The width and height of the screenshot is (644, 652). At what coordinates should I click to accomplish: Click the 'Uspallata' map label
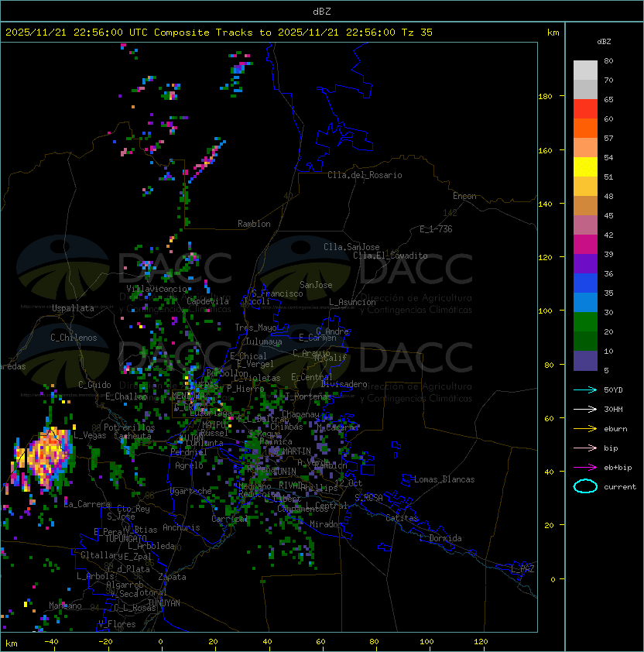[73, 308]
